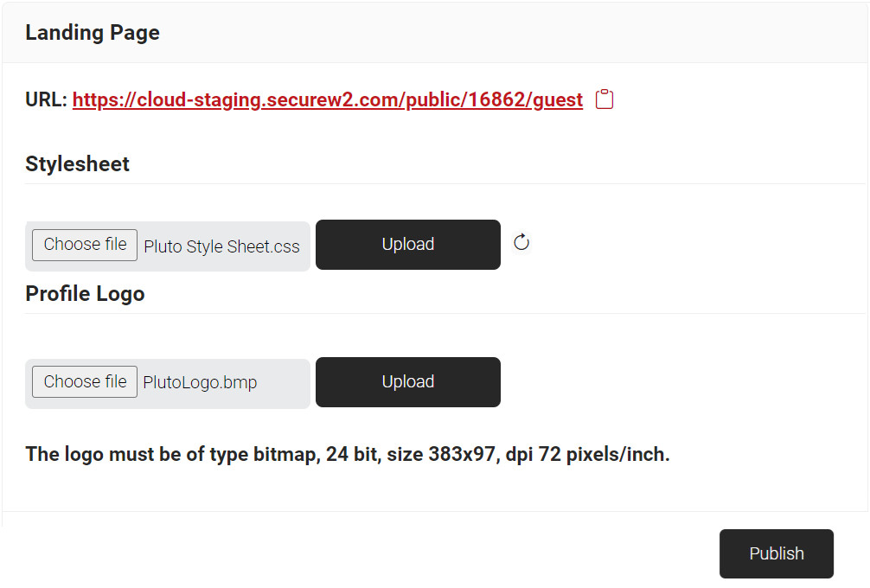Upload the PlutoLogo.bmp profile logo
Image resolution: width=870 pixels, height=588 pixels.
pyautogui.click(x=407, y=382)
